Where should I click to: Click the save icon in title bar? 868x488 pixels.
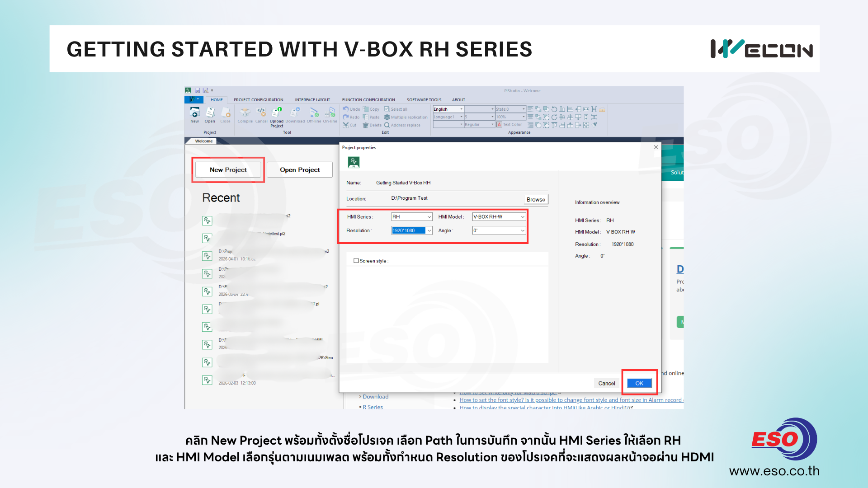pos(198,90)
